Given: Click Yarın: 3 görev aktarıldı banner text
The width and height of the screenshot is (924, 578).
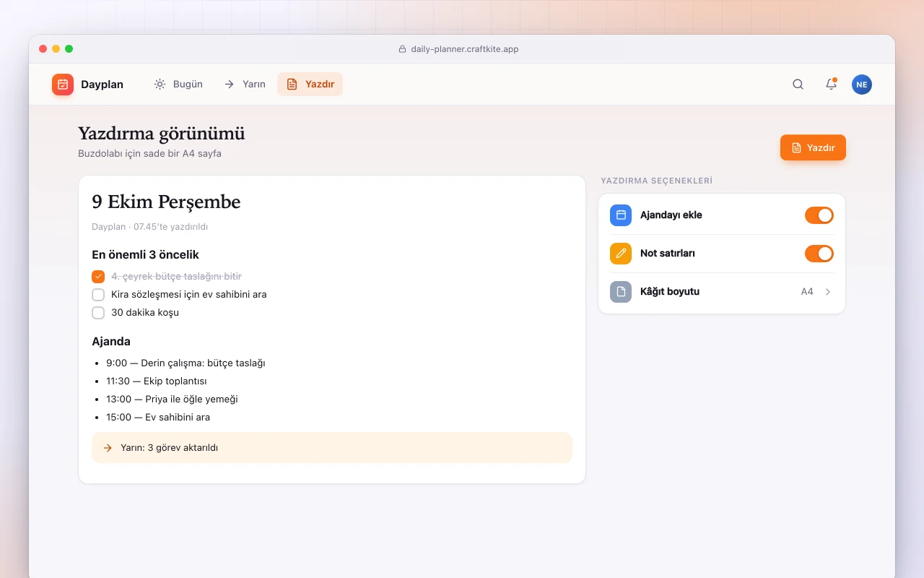Looking at the screenshot, I should pos(169,448).
